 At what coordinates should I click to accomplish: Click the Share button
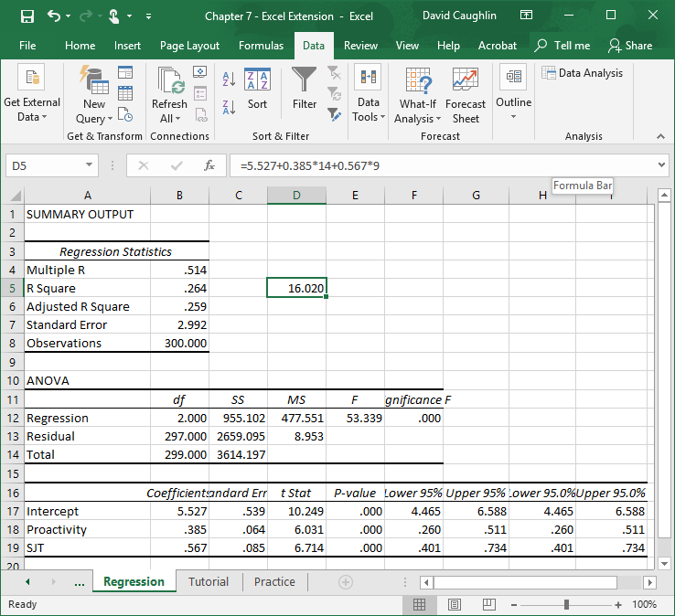(x=630, y=46)
